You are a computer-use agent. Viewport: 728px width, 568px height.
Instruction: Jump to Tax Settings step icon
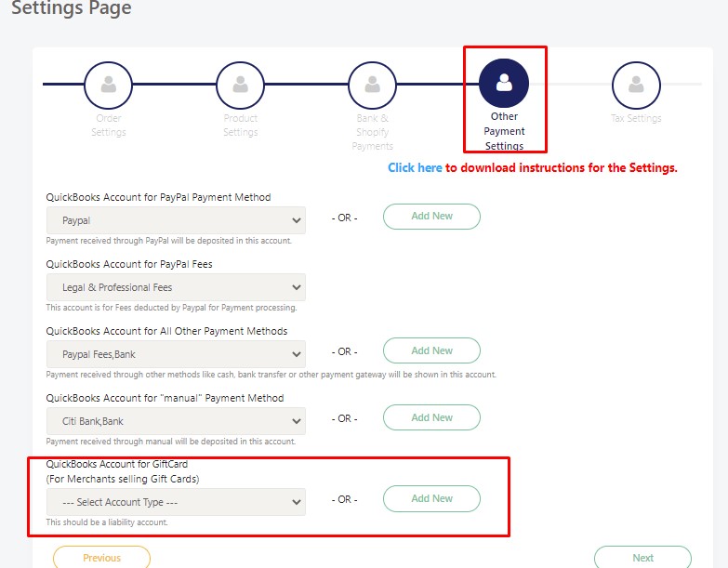point(636,85)
